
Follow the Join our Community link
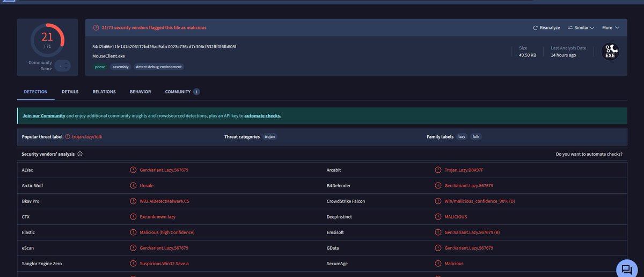tap(44, 115)
